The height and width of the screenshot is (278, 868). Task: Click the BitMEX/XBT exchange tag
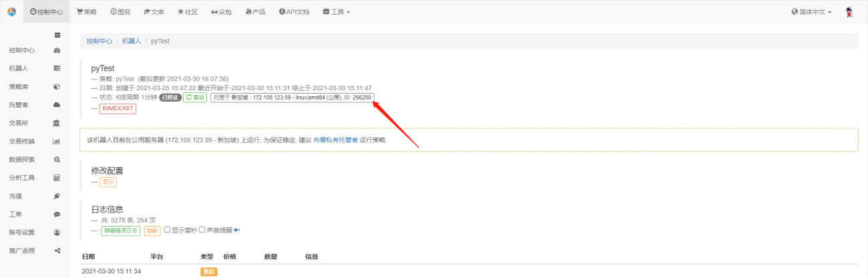pos(118,108)
